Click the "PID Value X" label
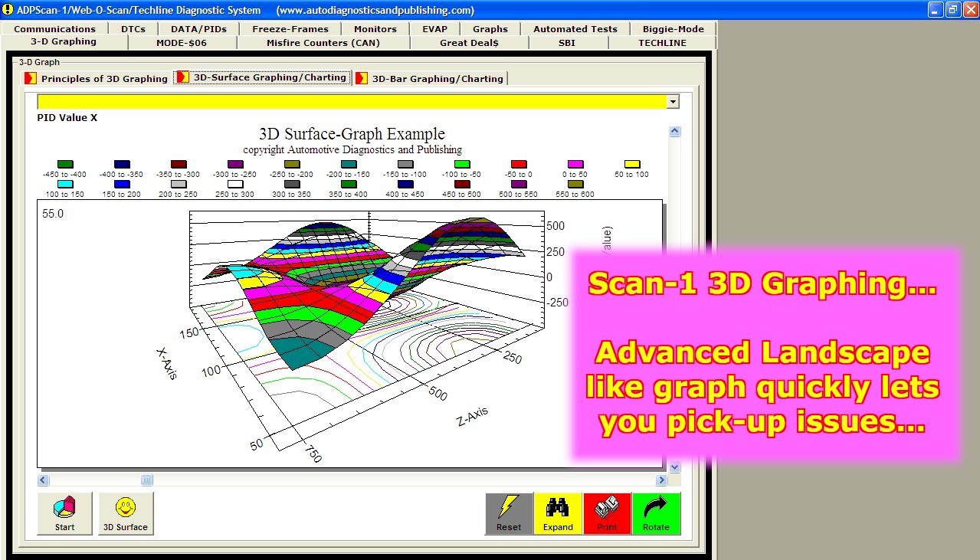Screen dimensions: 980x560 click(67, 118)
